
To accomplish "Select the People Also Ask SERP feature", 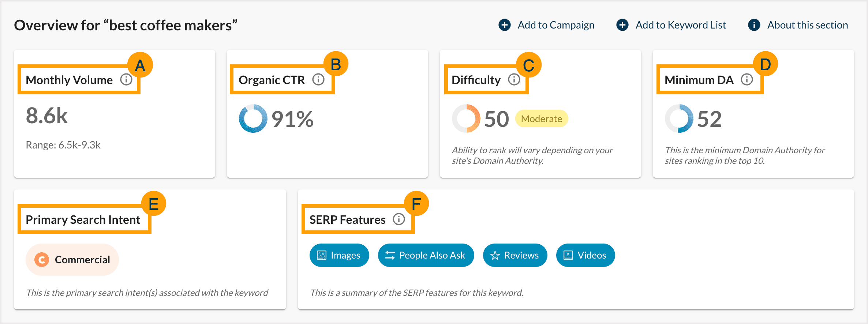I will [x=426, y=255].
